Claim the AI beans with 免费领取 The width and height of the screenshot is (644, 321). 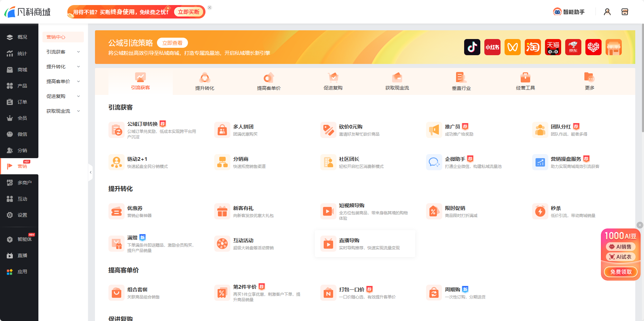pyautogui.click(x=621, y=272)
